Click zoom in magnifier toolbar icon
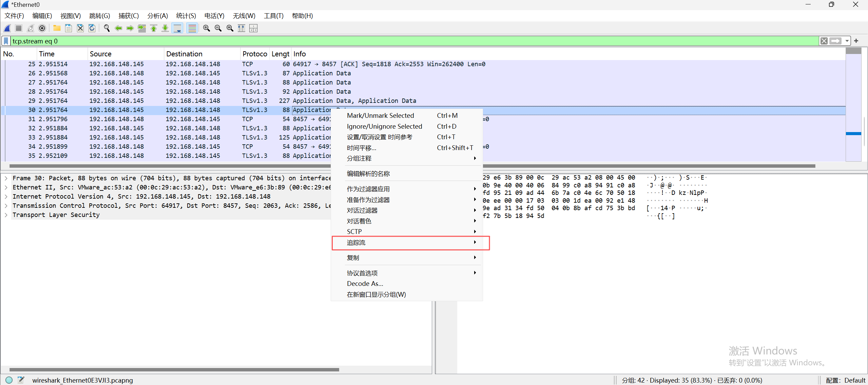The image size is (868, 385). pyautogui.click(x=206, y=28)
